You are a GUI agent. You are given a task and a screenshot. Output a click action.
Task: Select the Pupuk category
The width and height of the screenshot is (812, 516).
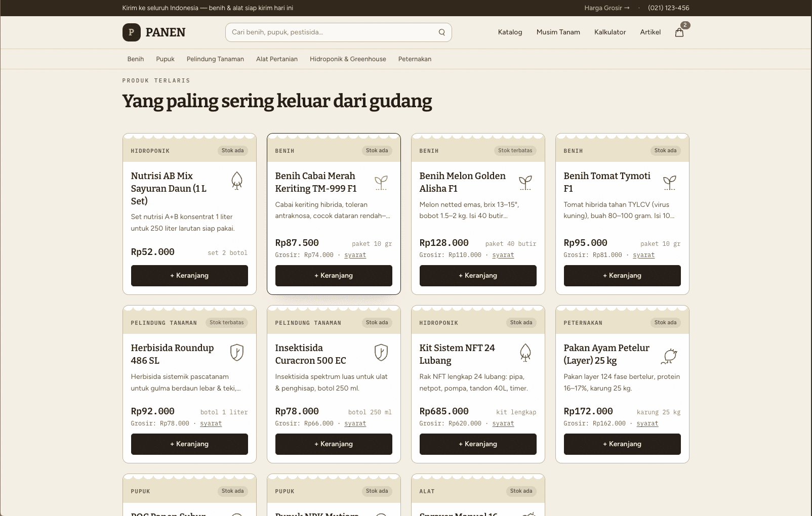pos(165,59)
